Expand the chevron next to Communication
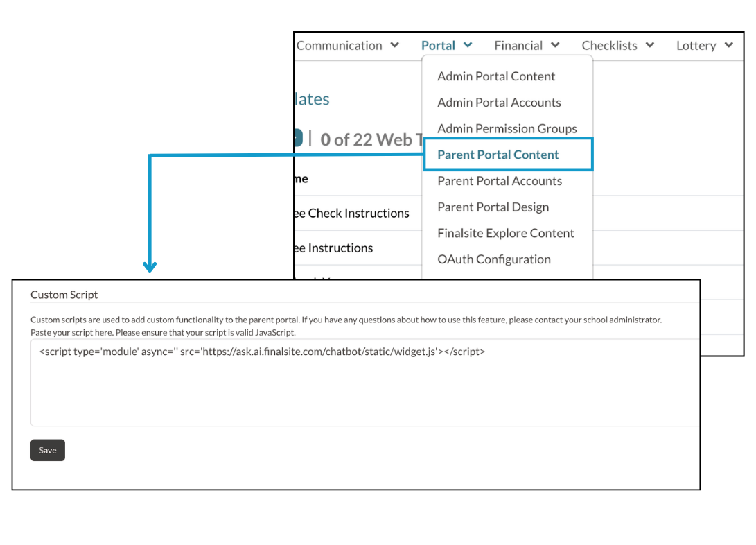The height and width of the screenshot is (545, 756). 395,45
